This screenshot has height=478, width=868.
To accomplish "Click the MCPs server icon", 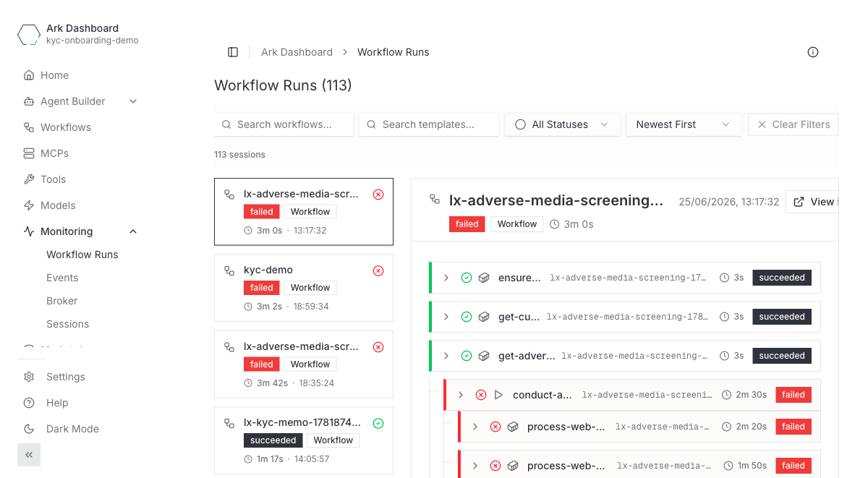I will pyautogui.click(x=29, y=153).
